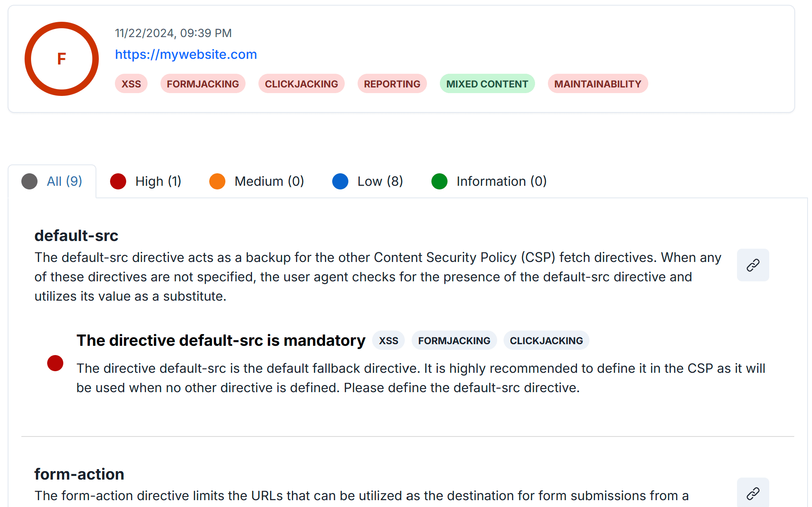This screenshot has height=507, width=812.
Task: Click the FORMJACKING tag on default-src issue
Action: click(454, 340)
